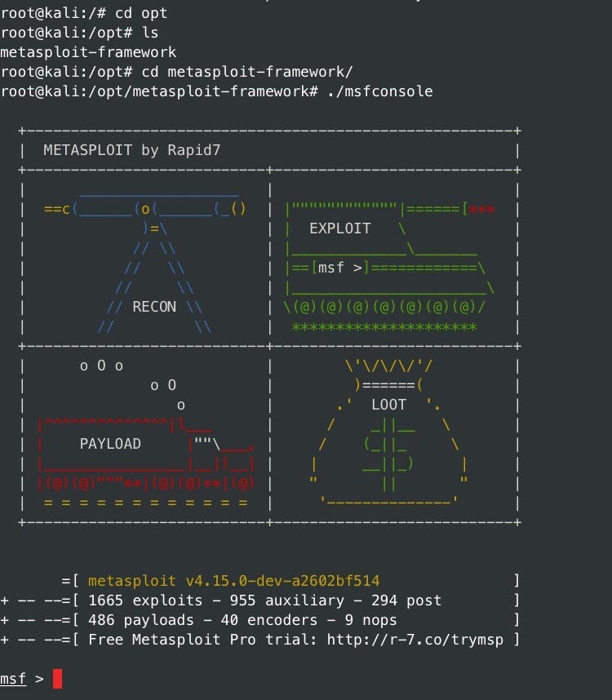Open the http://r-7.co/trymsp trial link
This screenshot has width=612, height=700.
pos(415,640)
